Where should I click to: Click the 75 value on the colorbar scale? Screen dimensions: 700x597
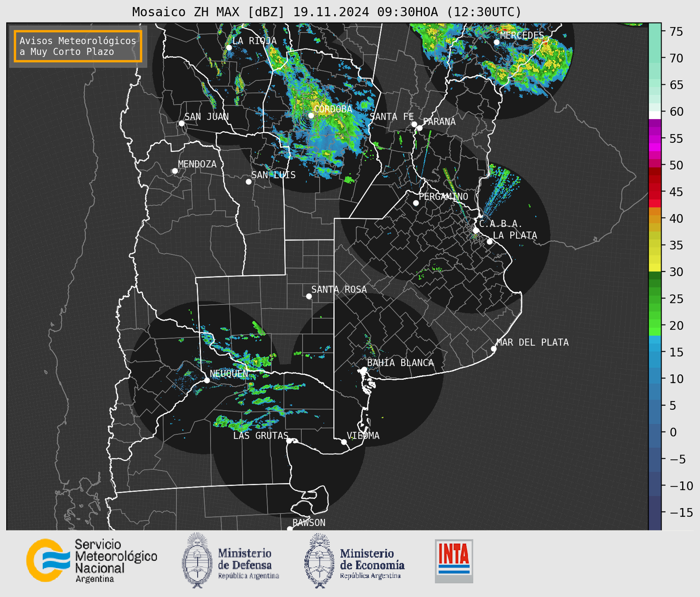(x=676, y=32)
